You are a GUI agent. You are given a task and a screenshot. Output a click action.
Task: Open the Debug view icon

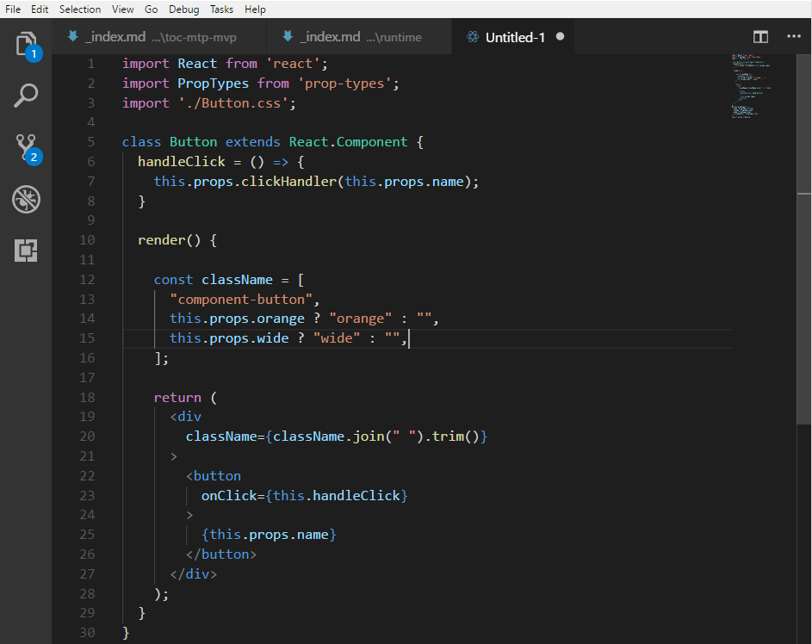click(26, 200)
